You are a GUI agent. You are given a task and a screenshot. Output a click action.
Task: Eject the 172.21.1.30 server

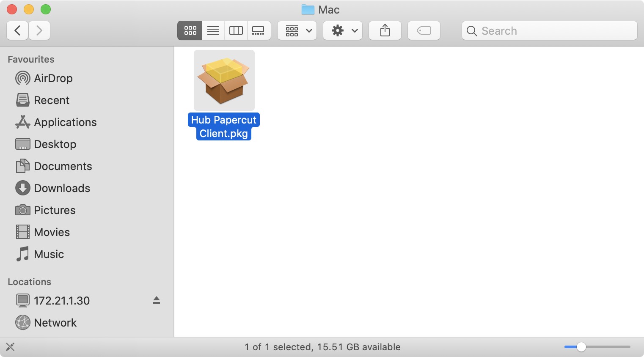point(157,300)
